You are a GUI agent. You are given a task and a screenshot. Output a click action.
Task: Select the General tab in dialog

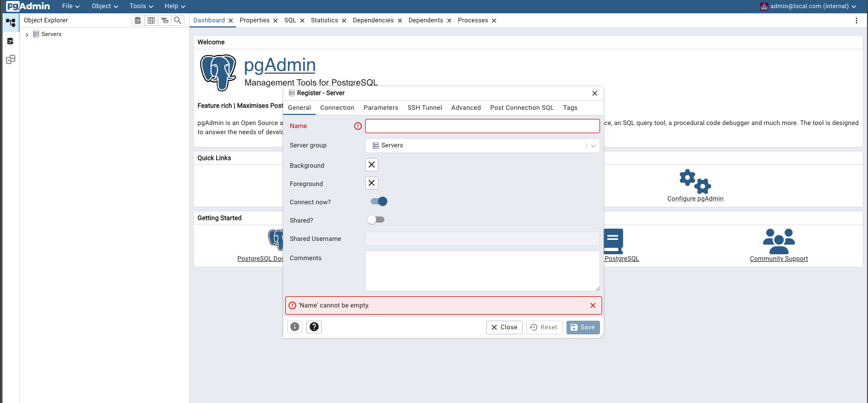point(300,108)
